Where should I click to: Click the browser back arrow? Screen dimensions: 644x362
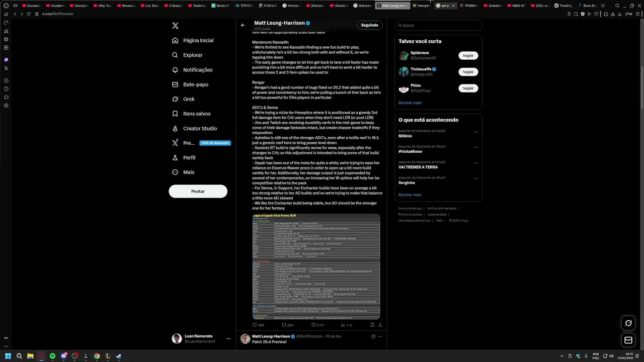(x=15, y=14)
